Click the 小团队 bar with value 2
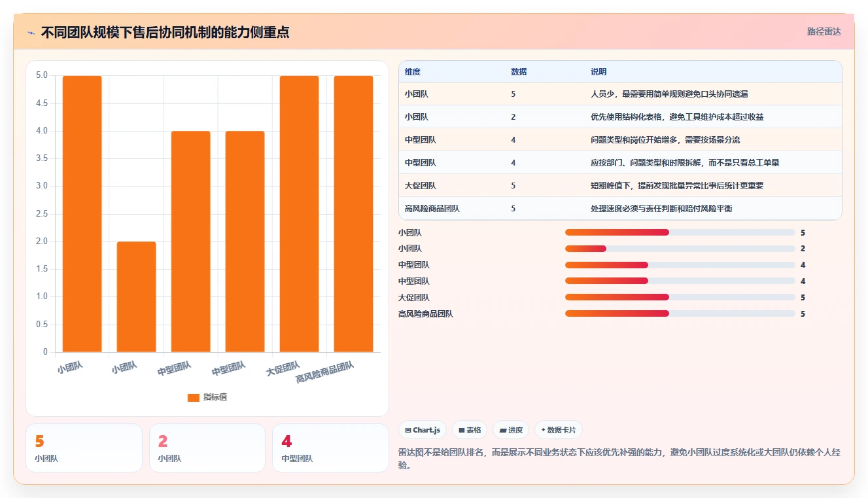 tap(136, 297)
